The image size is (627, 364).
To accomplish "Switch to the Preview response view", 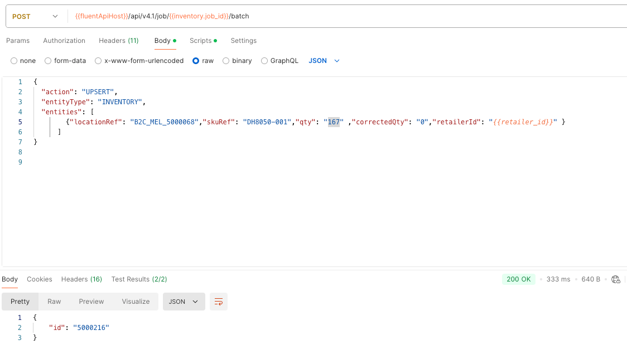I will point(91,301).
